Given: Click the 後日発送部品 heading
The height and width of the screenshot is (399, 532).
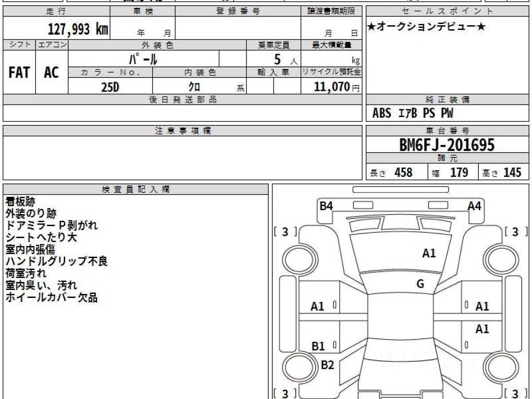Looking at the screenshot, I should pos(183,100).
